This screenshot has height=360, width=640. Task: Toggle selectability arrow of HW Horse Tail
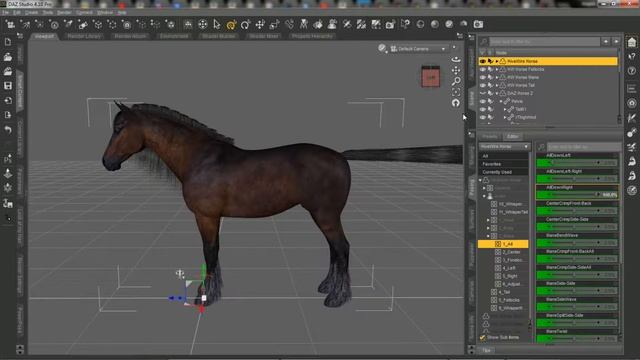point(490,85)
